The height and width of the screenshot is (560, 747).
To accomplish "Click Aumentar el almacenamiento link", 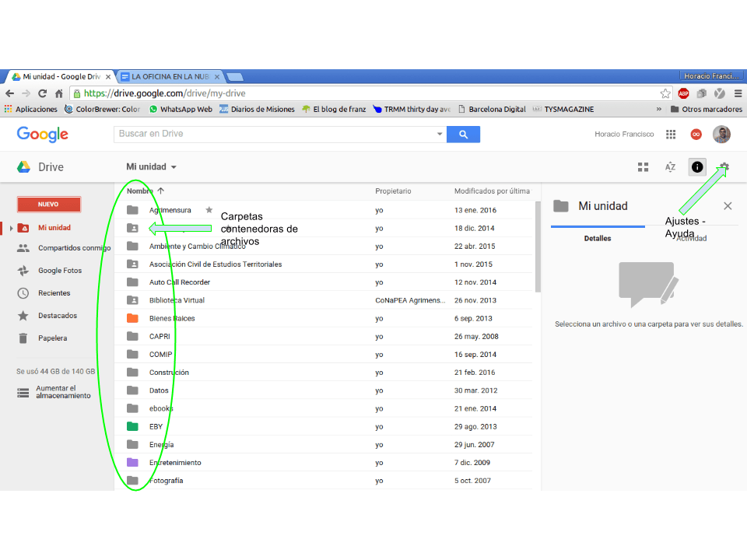I will pos(56,392).
